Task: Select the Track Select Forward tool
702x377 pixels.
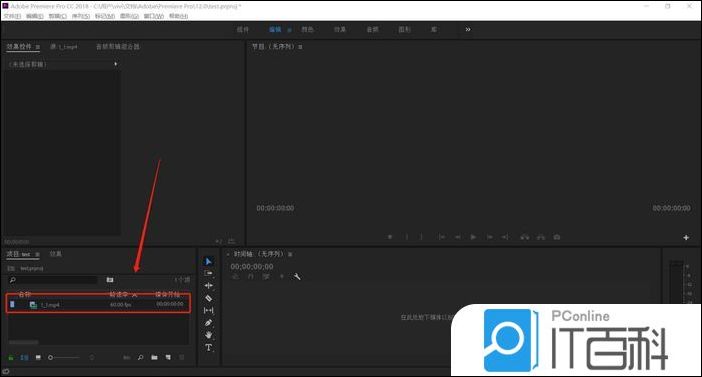Action: [209, 273]
